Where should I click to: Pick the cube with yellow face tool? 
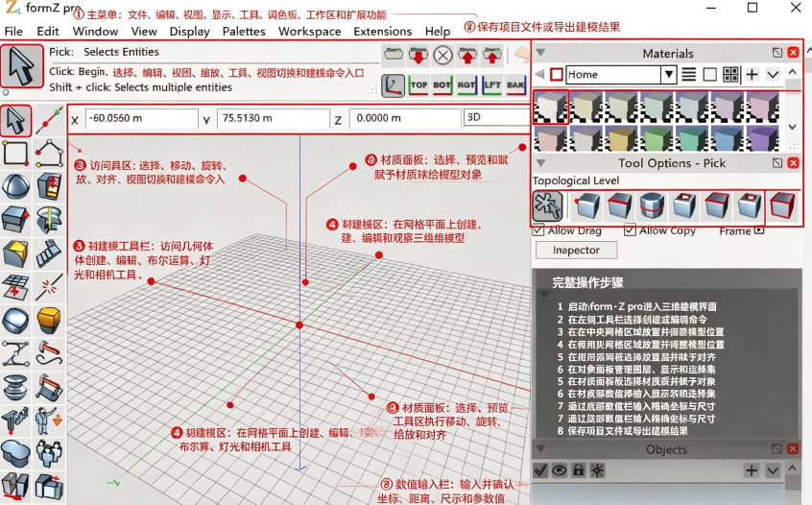coord(15,253)
